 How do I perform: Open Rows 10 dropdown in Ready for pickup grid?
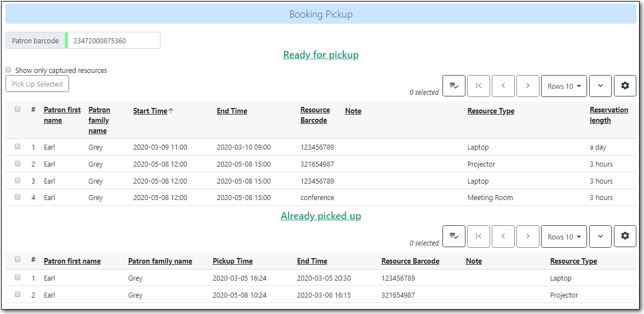pyautogui.click(x=563, y=86)
